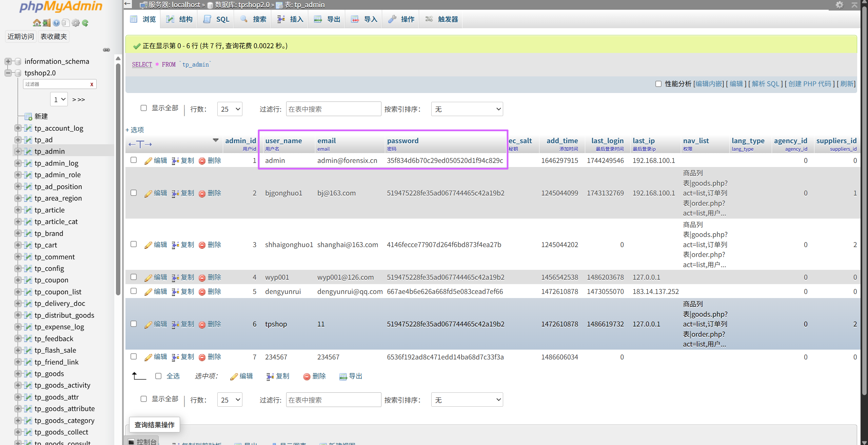Image resolution: width=868 pixels, height=445 pixels.
Task: Click the MySQL docs copy-pages icon in sidebar
Action: (x=66, y=23)
